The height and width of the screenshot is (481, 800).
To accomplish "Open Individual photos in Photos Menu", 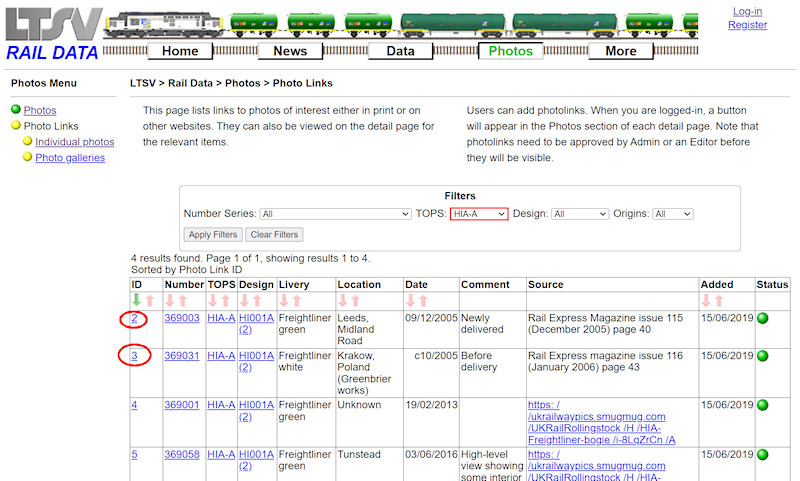I will coord(75,142).
